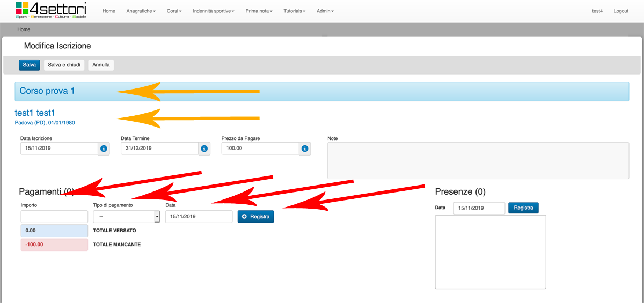Viewport: 644px width, 303px height.
Task: Click the 4settori logo
Action: coord(51,10)
